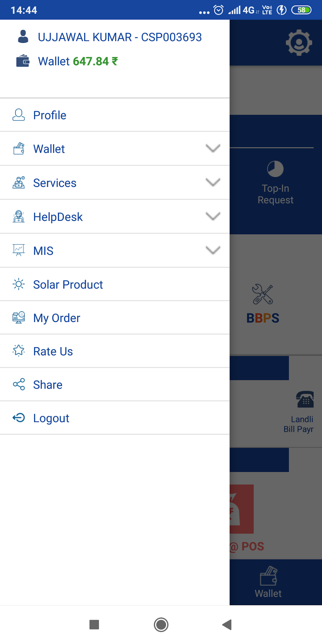Viewport: 322px width, 644px height.
Task: Tap the Rate Us star icon
Action: pyautogui.click(x=19, y=351)
